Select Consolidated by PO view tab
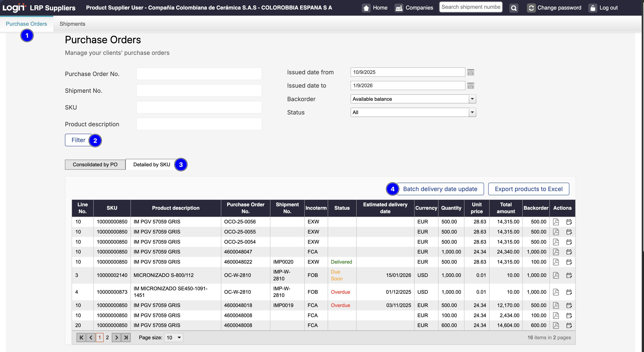 (95, 165)
